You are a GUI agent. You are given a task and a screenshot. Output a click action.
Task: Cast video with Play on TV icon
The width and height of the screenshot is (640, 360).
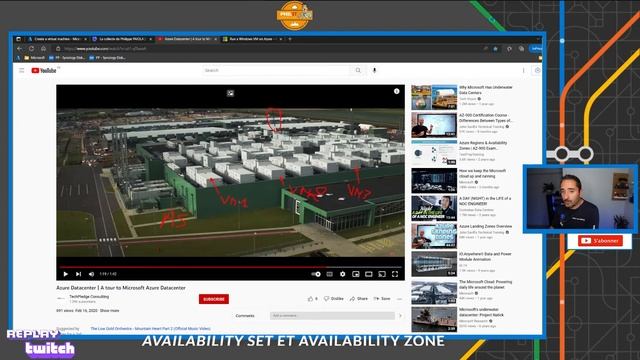[382, 274]
